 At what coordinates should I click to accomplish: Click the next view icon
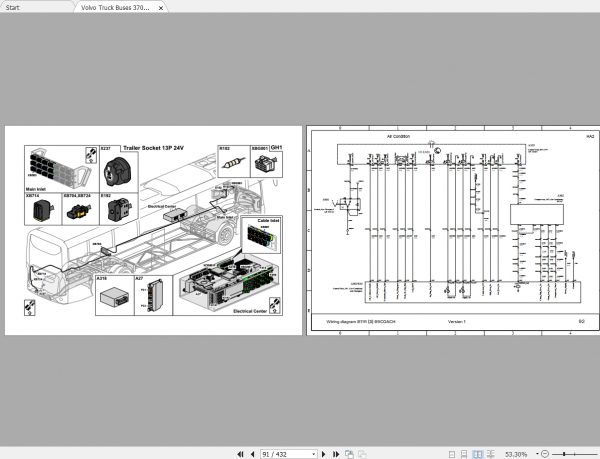click(x=362, y=454)
